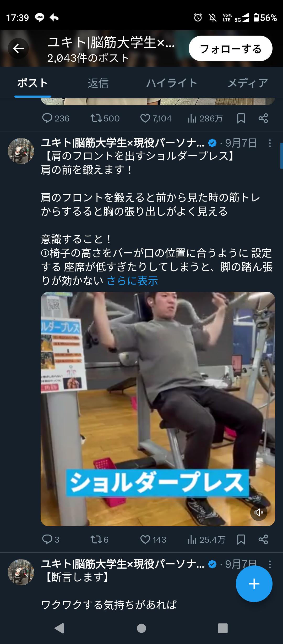Viewport: 283px width, 644px height.
Task: Bookmark the top post
Action: tap(241, 119)
